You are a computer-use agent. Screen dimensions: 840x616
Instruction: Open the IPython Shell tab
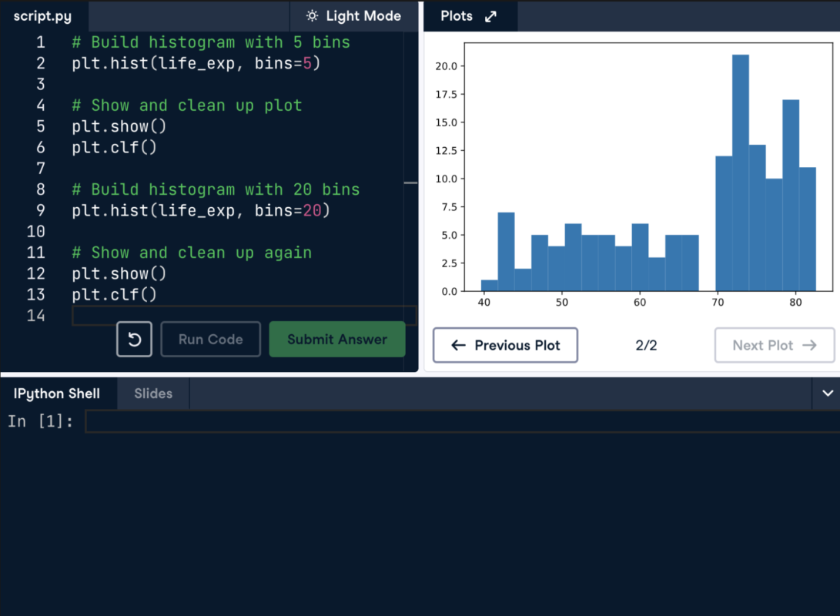tap(57, 393)
